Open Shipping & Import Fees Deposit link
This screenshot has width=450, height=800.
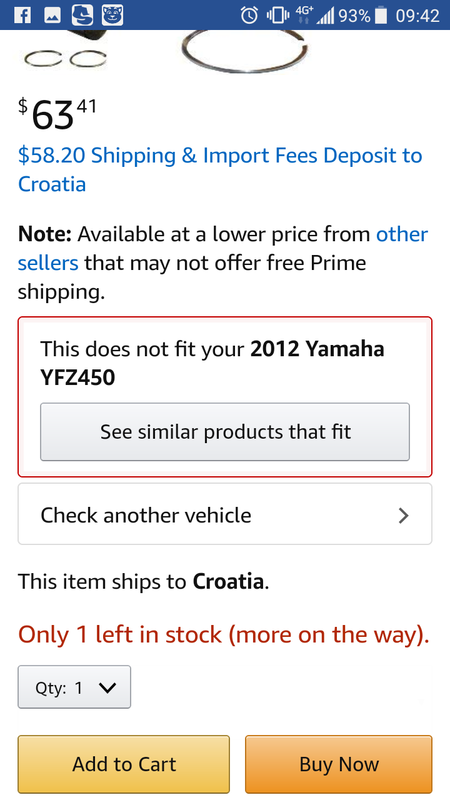tap(220, 169)
